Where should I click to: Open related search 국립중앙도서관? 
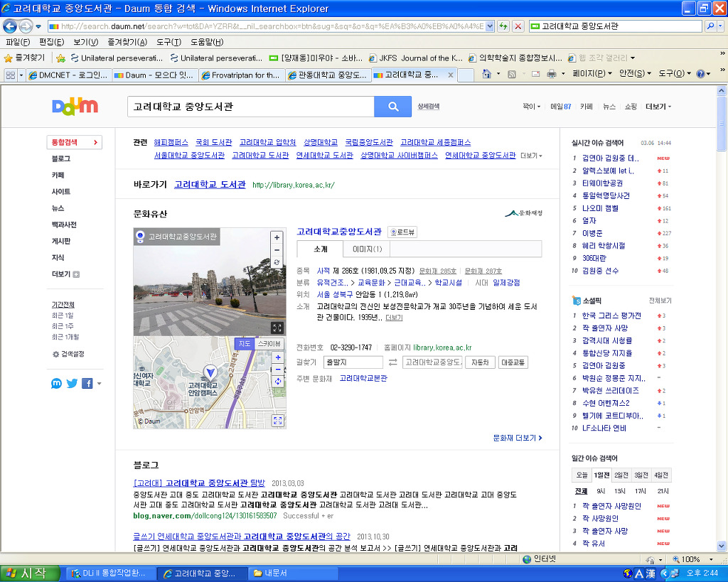click(x=369, y=143)
